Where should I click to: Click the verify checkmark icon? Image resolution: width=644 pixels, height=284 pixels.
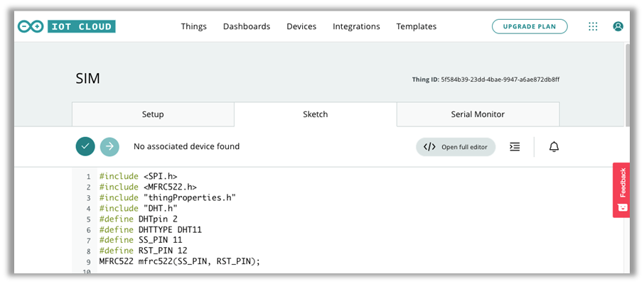click(x=85, y=146)
